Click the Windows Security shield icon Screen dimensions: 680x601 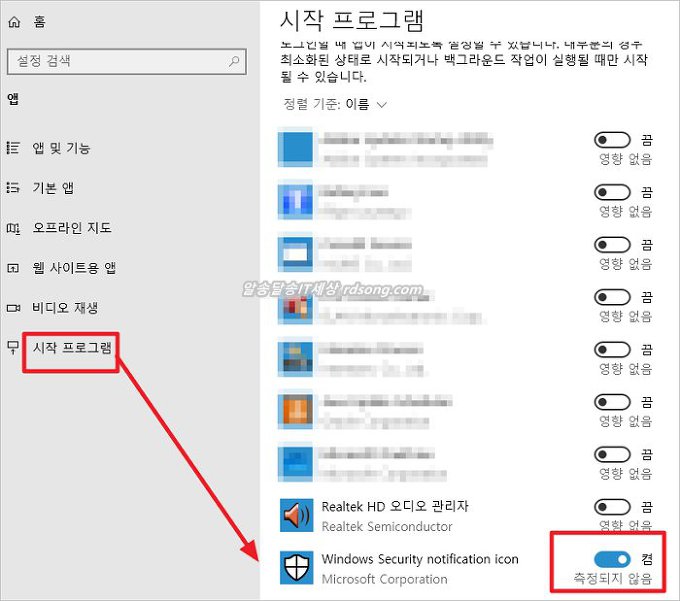(296, 568)
